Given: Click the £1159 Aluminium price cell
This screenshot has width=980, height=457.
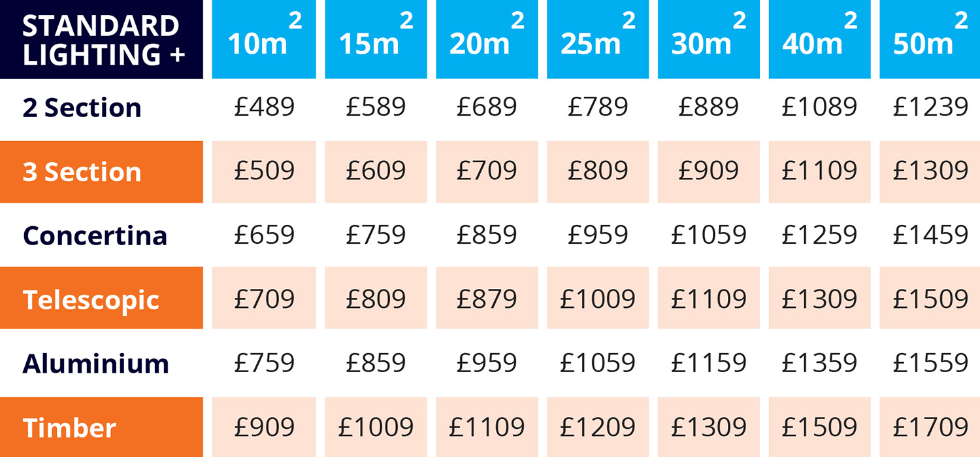Looking at the screenshot, I should [x=709, y=363].
